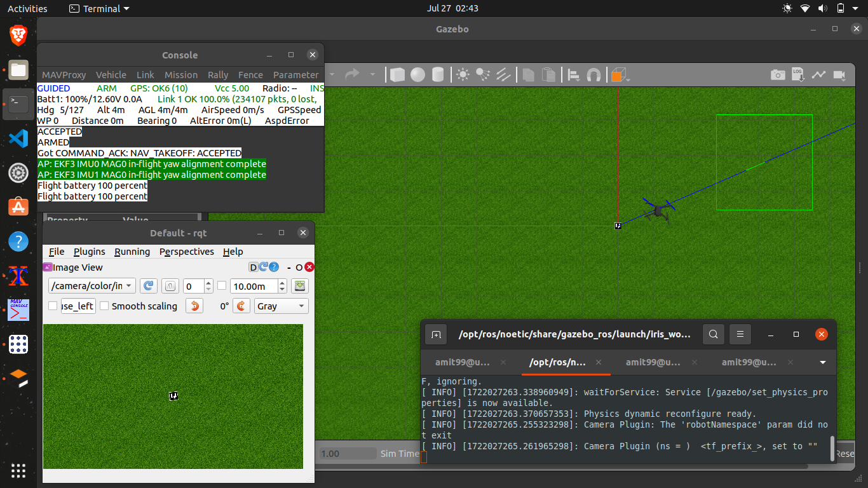Open the /camera/color topic dropdown
Image resolution: width=868 pixels, height=488 pixels.
(x=92, y=287)
